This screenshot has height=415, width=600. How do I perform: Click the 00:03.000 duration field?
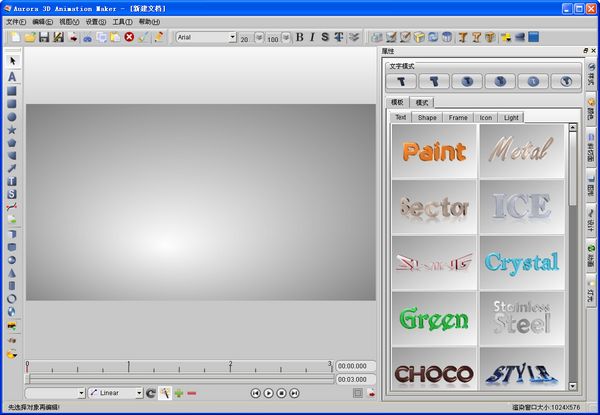pos(356,380)
